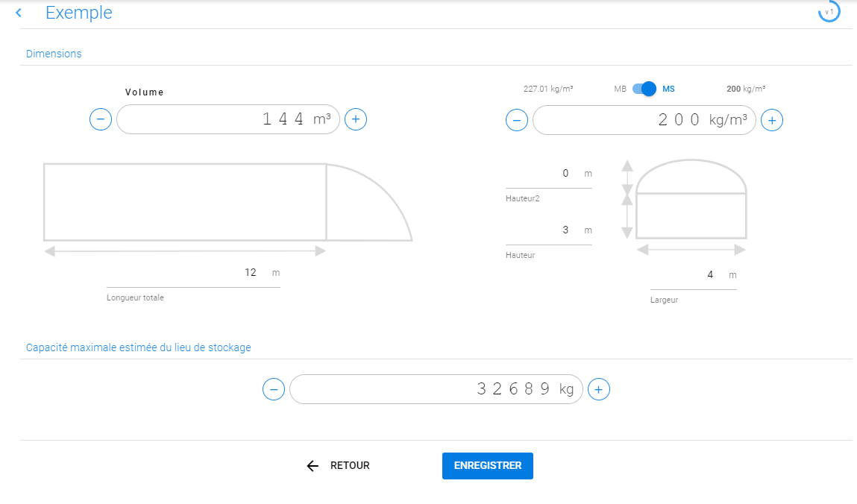The height and width of the screenshot is (504, 857).
Task: Decrease the Volume value with minus
Action: pyautogui.click(x=101, y=119)
